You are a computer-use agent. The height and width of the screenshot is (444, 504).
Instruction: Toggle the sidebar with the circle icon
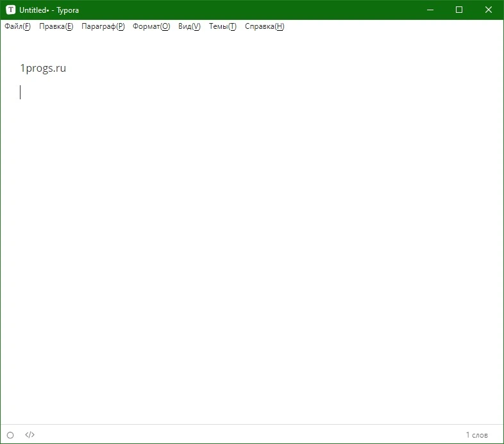pos(10,435)
